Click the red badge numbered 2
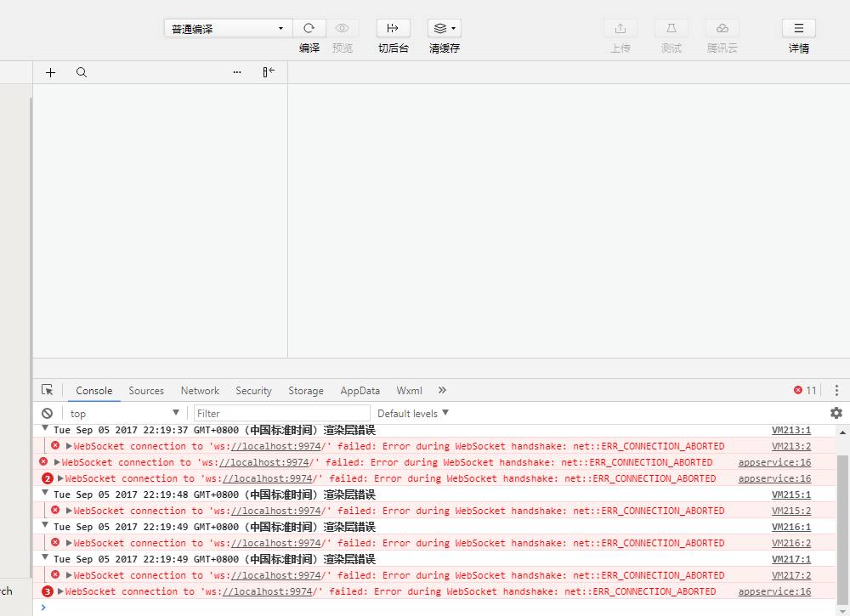Image resolution: width=850 pixels, height=616 pixels. pyautogui.click(x=47, y=478)
